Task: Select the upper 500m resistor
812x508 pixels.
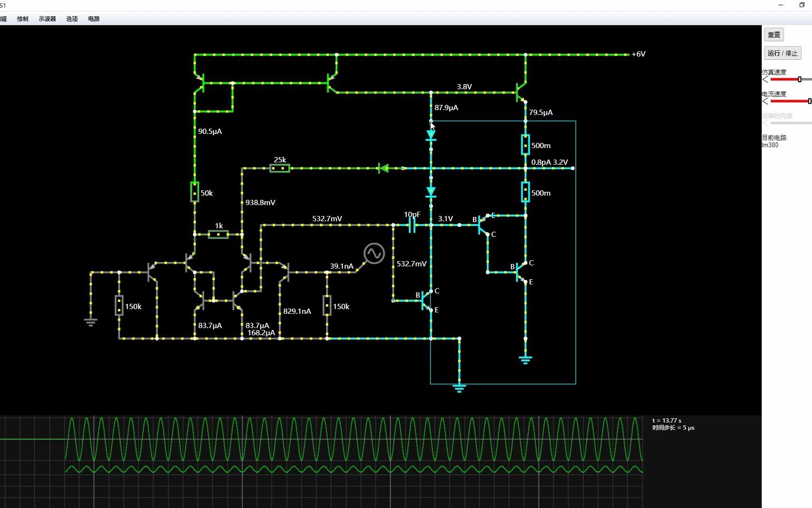Action: (x=526, y=145)
